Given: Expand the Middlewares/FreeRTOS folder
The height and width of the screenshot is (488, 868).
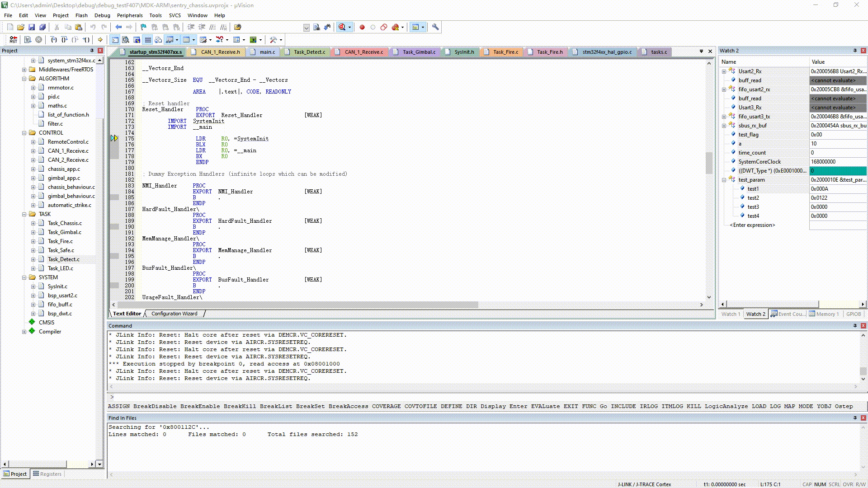Looking at the screenshot, I should [x=24, y=70].
